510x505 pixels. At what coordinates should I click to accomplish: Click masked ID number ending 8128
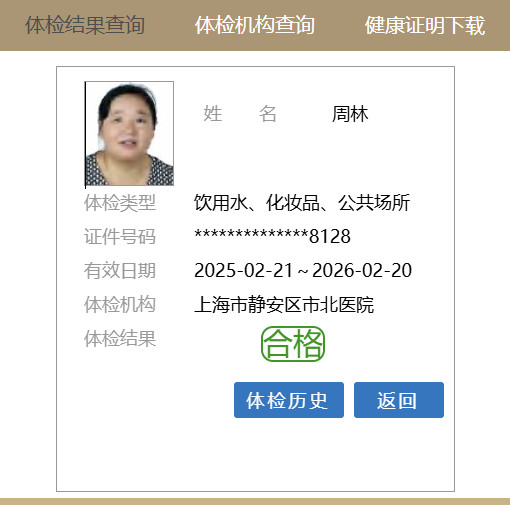tap(272, 236)
